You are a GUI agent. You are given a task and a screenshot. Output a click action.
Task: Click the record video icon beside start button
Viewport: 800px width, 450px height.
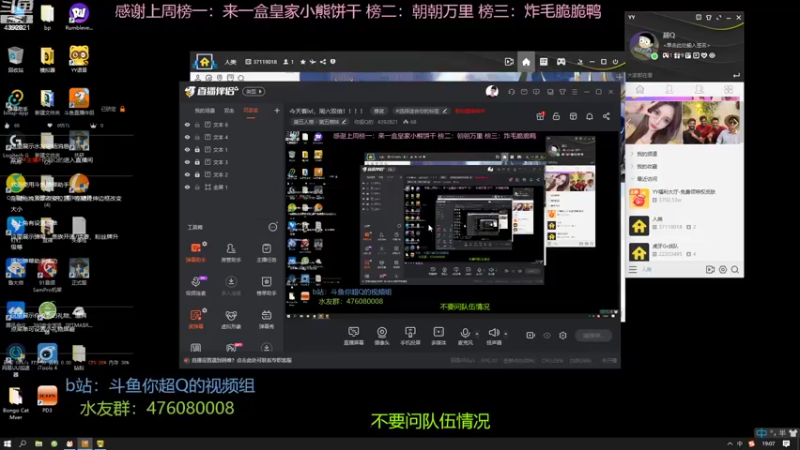530,335
